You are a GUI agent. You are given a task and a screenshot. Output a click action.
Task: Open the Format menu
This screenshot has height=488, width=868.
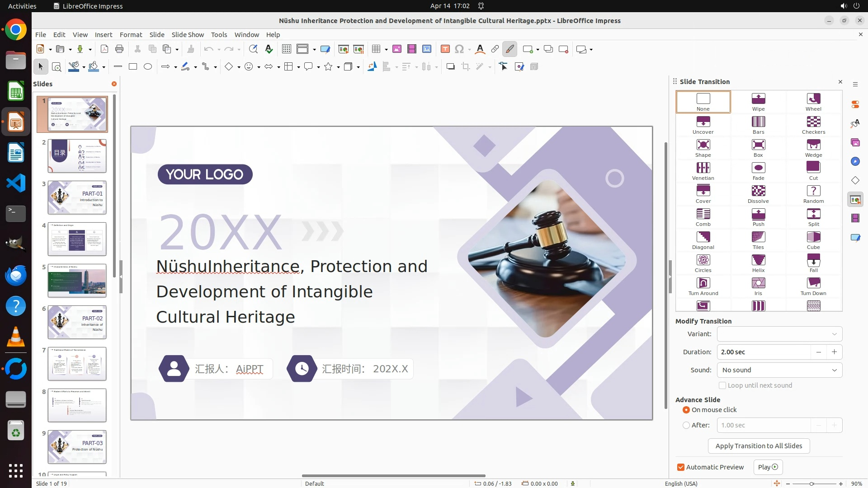(x=131, y=35)
